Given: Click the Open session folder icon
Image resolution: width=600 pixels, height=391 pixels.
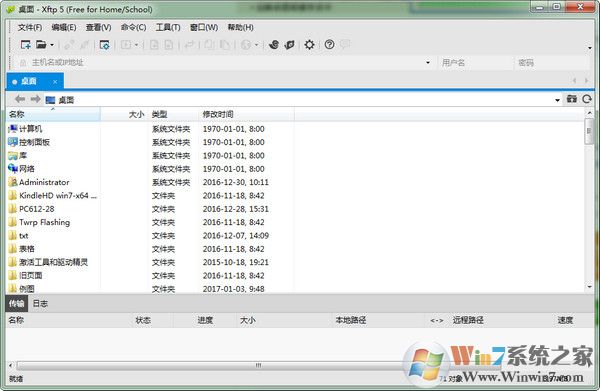Looking at the screenshot, I should [41, 45].
